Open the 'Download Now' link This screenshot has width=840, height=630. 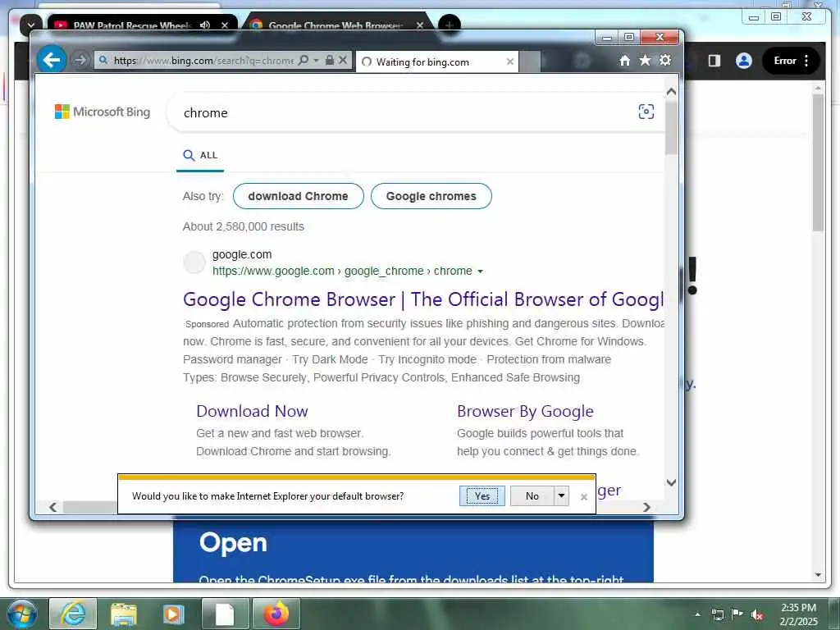252,411
